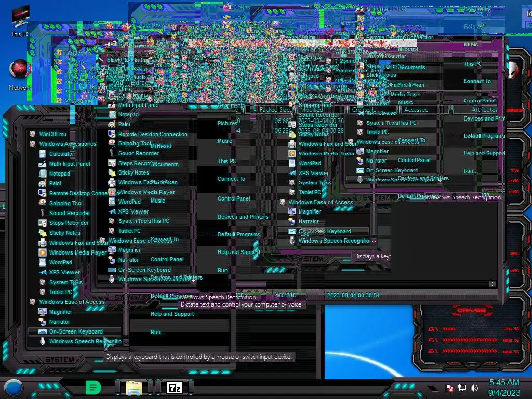Image resolution: width=532 pixels, height=399 pixels.
Task: Sort by Attributes column in 7-Zip
Action: tap(484, 109)
